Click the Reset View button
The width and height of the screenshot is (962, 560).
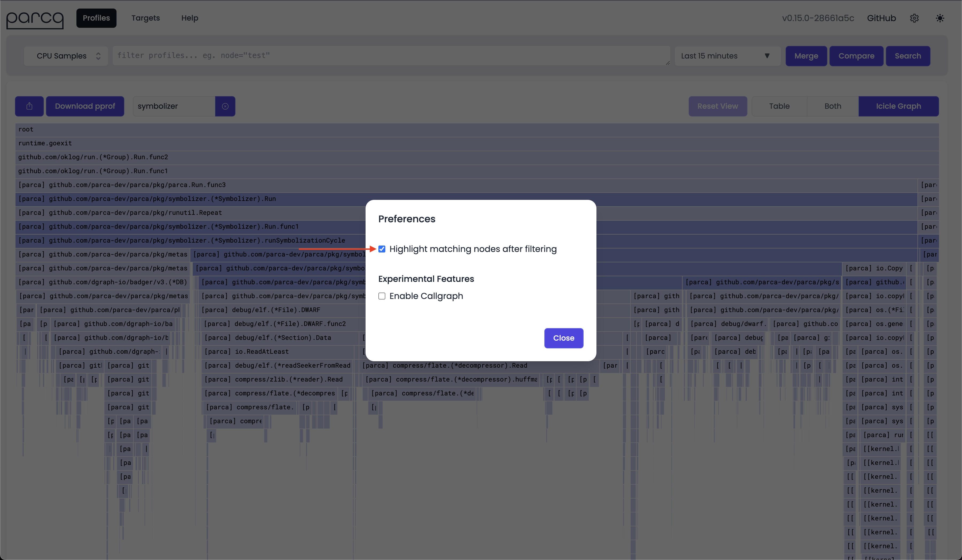click(718, 106)
